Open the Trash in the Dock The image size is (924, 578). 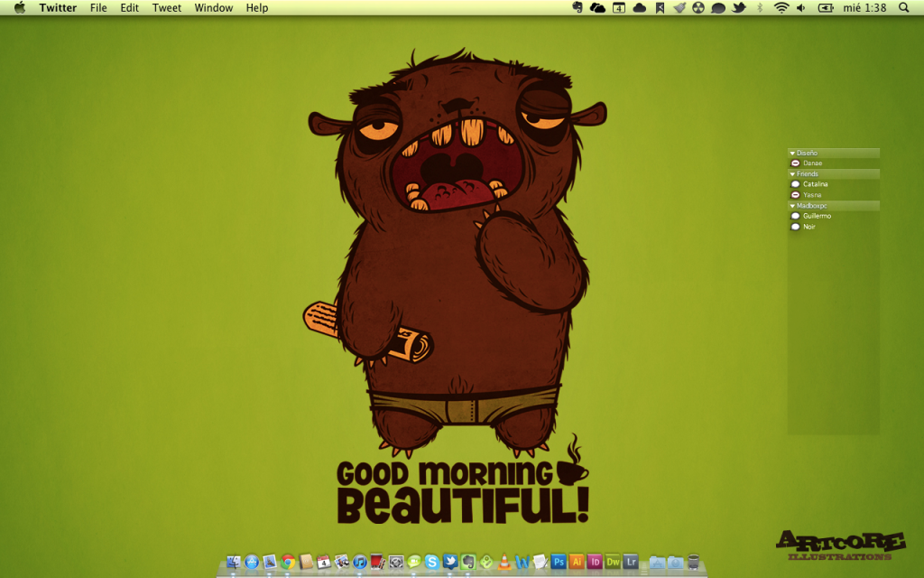pos(694,562)
